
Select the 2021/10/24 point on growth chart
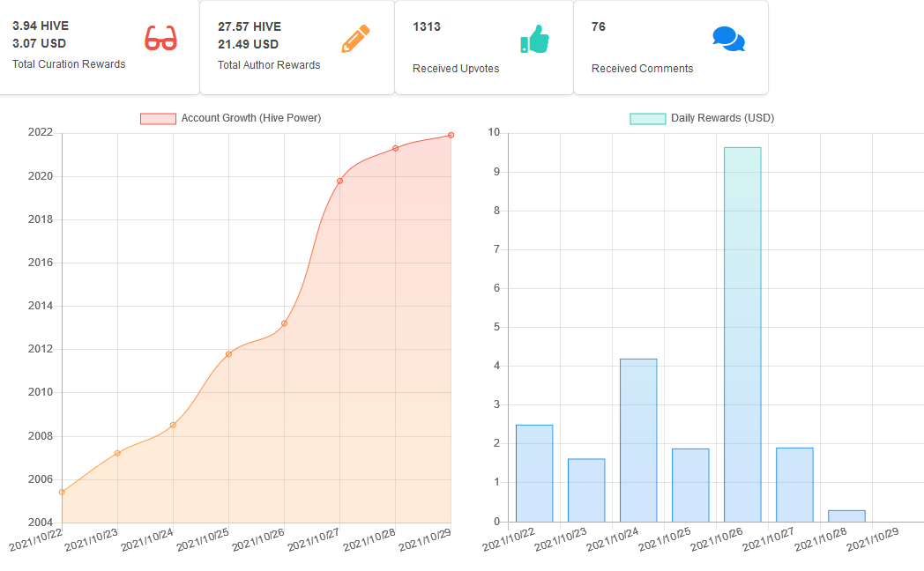pos(173,425)
